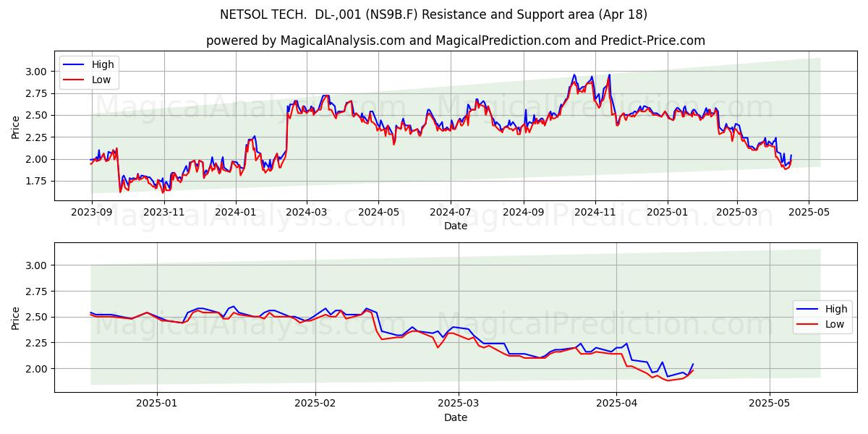Click the 2024-09 tick label on upper chart
Image resolution: width=868 pixels, height=434 pixels.
tap(524, 212)
